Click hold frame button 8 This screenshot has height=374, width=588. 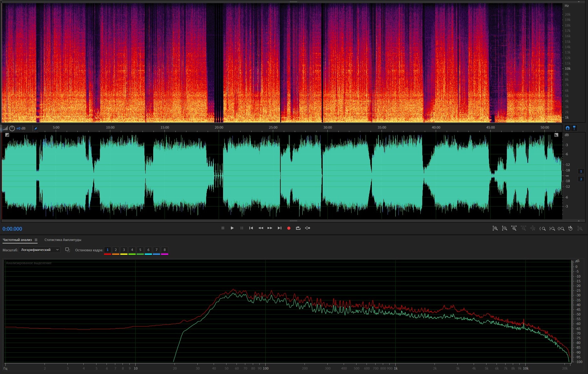[164, 250]
